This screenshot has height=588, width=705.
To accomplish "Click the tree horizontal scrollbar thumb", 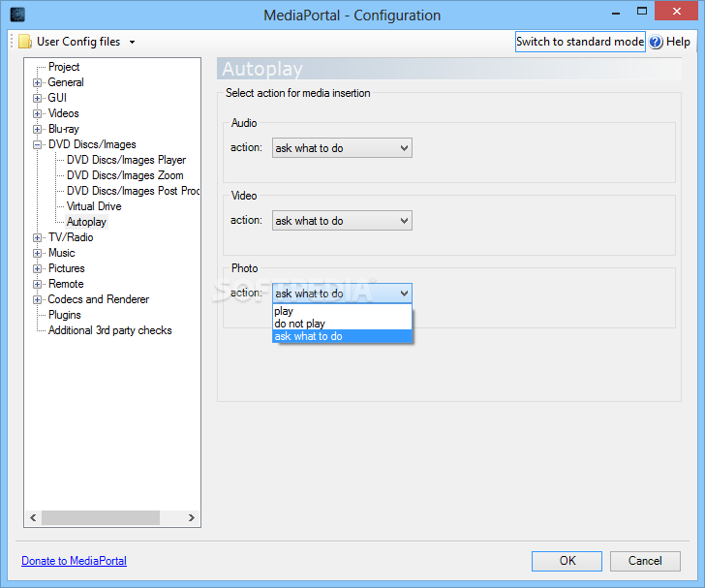I will point(101,517).
